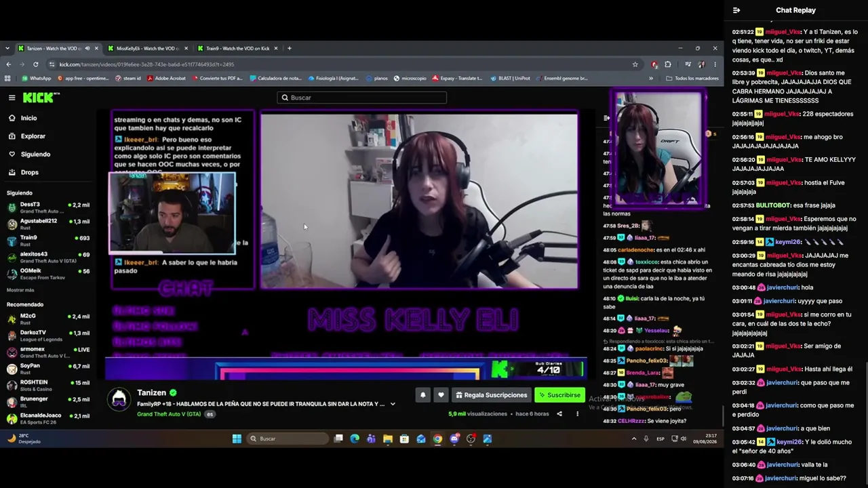Open the Tanizen channel name link
Image resolution: width=868 pixels, height=488 pixels.
pyautogui.click(x=152, y=392)
